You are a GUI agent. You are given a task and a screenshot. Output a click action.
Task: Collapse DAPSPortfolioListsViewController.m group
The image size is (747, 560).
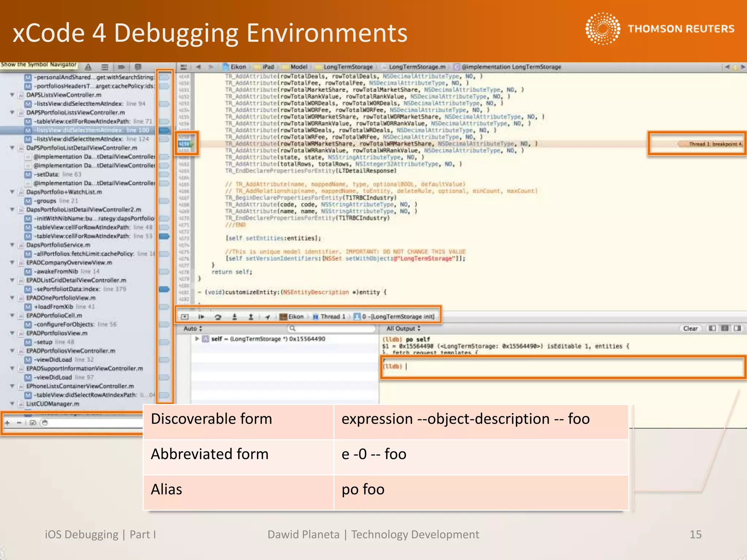click(12, 112)
